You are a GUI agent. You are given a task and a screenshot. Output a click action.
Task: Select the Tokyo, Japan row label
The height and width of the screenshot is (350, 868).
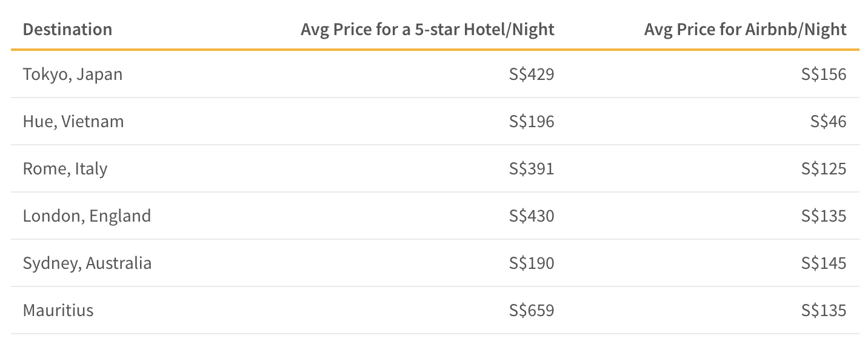click(73, 74)
